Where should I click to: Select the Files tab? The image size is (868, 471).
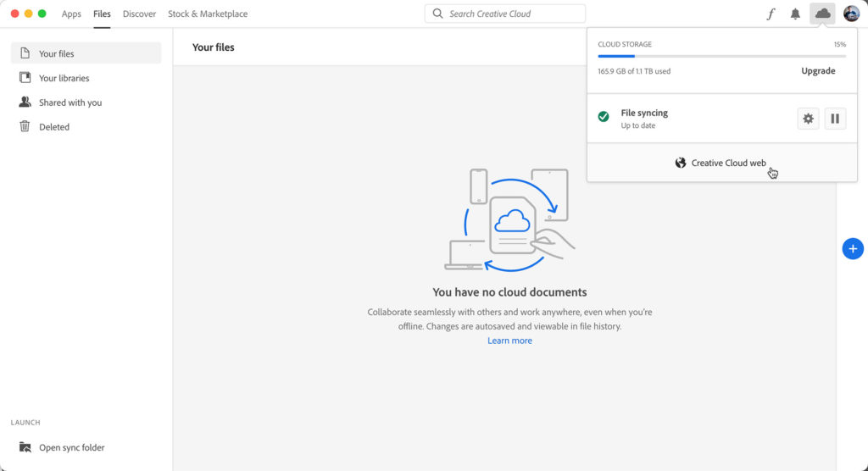(x=102, y=14)
